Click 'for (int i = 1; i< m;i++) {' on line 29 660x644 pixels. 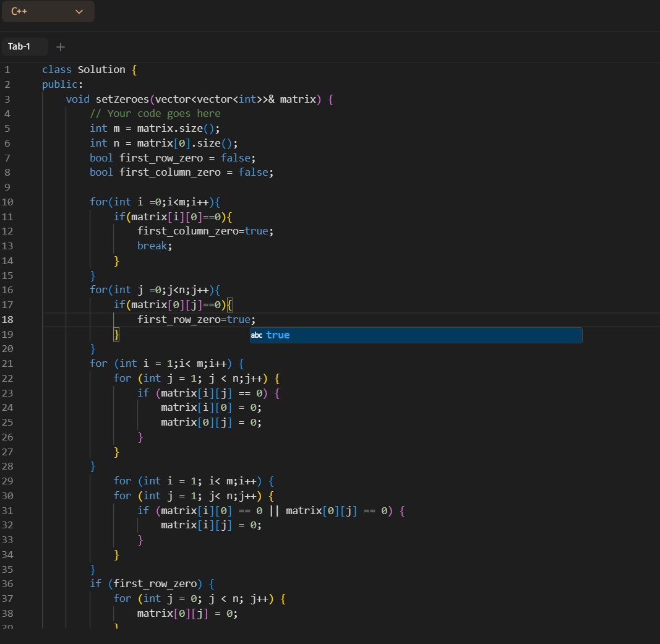pos(194,481)
